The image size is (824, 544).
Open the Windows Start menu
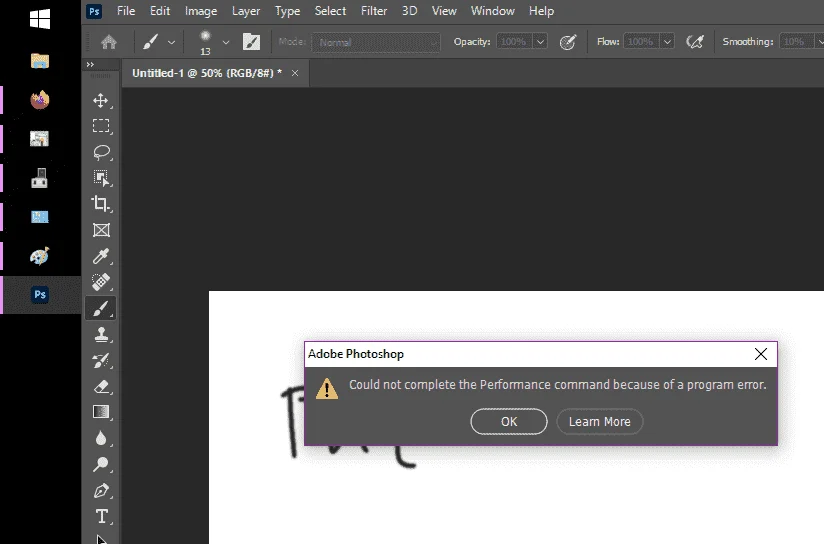(40, 19)
